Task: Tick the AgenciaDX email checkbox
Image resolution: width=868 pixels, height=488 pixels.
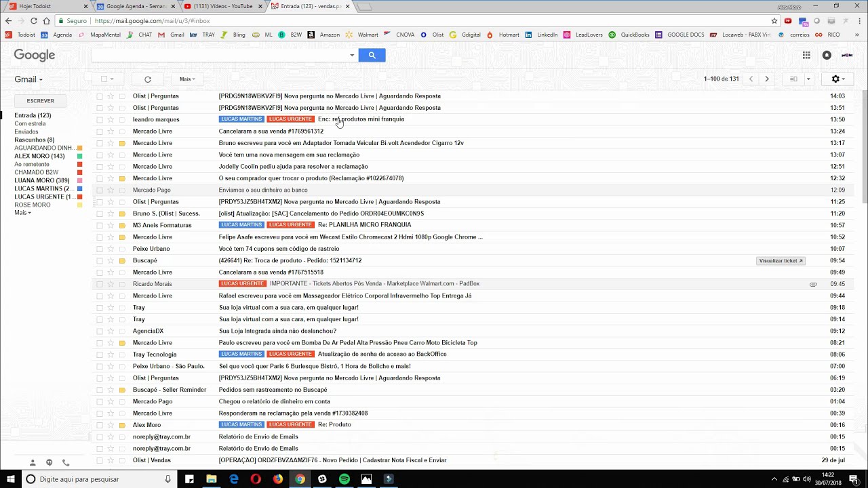Action: pos(100,331)
